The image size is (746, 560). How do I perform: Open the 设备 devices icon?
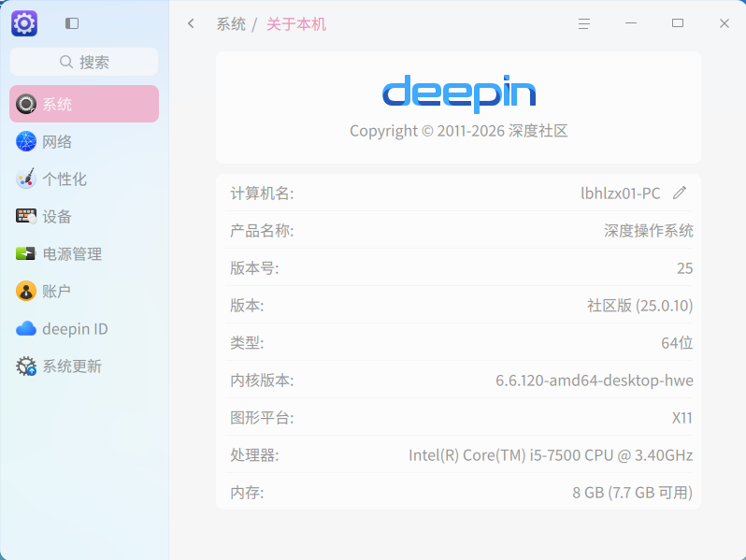[x=26, y=217]
